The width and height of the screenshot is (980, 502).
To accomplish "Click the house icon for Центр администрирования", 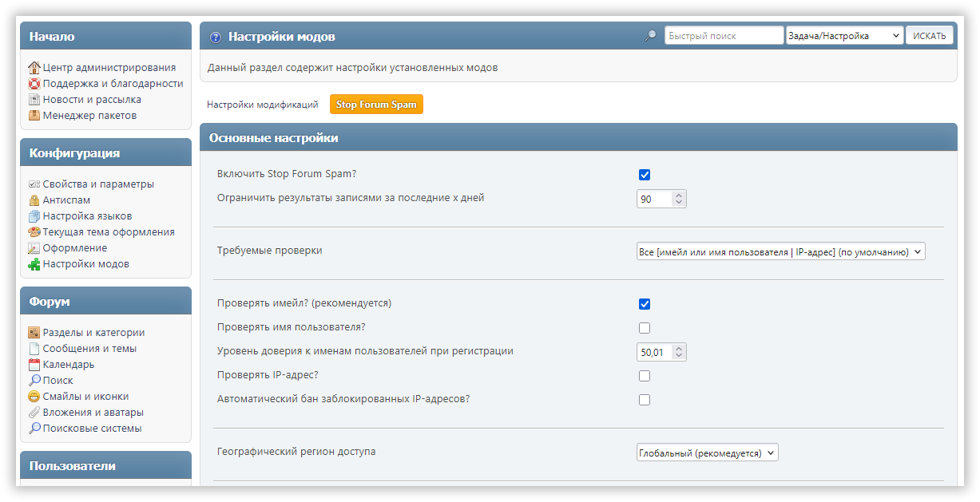I will (34, 68).
